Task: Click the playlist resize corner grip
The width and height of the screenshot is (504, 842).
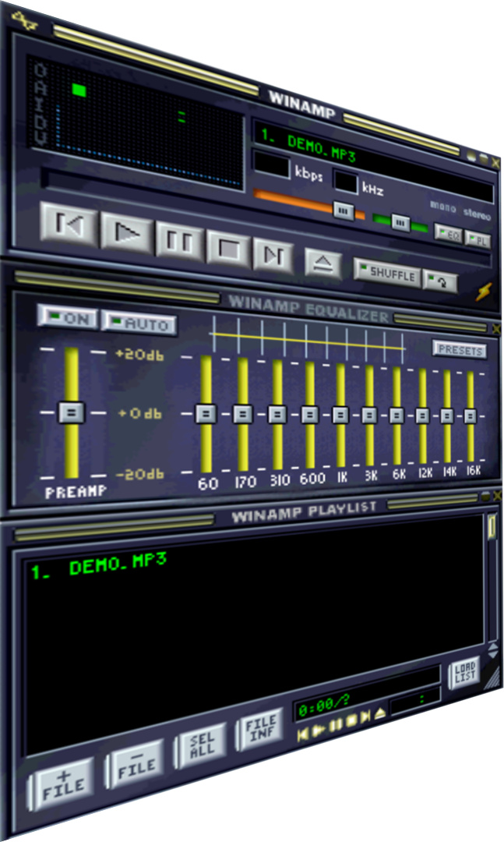Action: pyautogui.click(x=492, y=677)
